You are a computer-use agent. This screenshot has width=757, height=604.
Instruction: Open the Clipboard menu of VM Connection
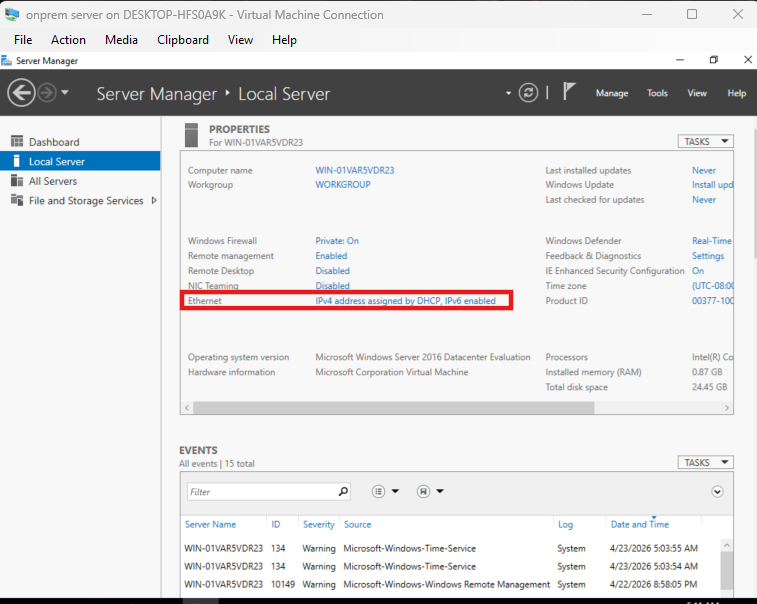183,40
